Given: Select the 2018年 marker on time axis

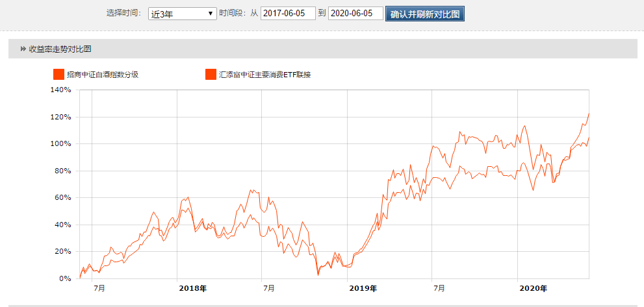Looking at the screenshot, I should click(x=192, y=288).
